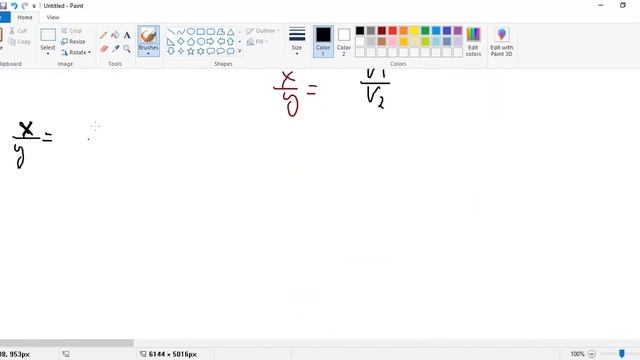The width and height of the screenshot is (640, 360).
Task: Activate the Color 2 background box
Action: [344, 41]
